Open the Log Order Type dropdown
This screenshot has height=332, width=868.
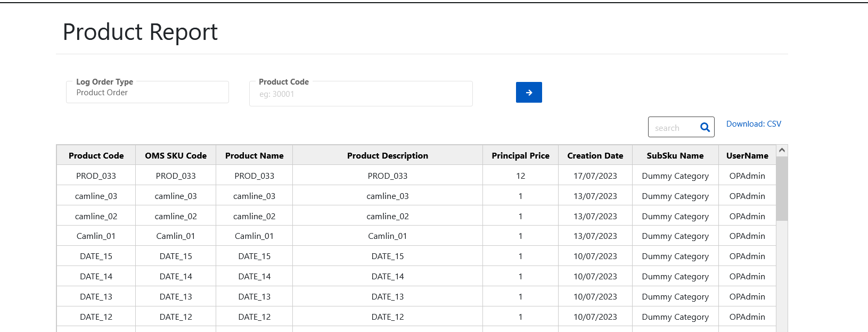[148, 93]
